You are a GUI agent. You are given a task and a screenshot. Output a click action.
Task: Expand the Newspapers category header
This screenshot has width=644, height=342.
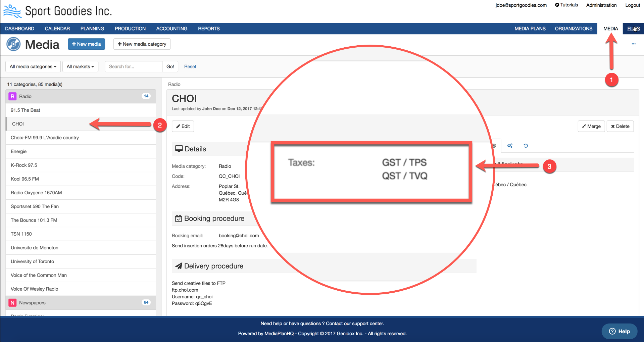click(81, 303)
